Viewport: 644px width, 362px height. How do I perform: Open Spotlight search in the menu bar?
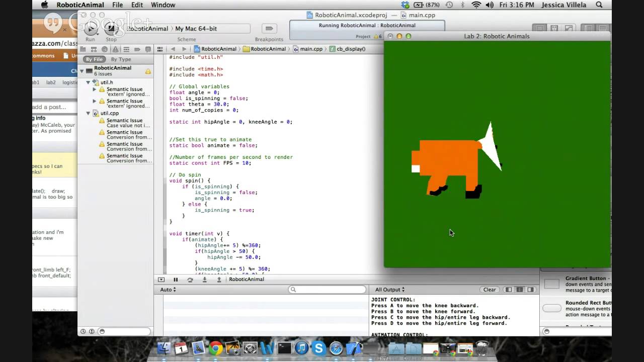599,5
